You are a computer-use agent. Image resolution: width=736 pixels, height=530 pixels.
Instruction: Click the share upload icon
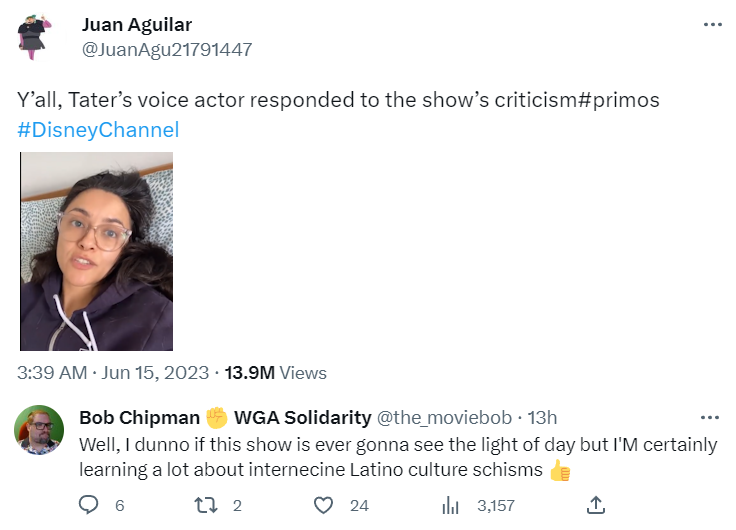click(596, 505)
